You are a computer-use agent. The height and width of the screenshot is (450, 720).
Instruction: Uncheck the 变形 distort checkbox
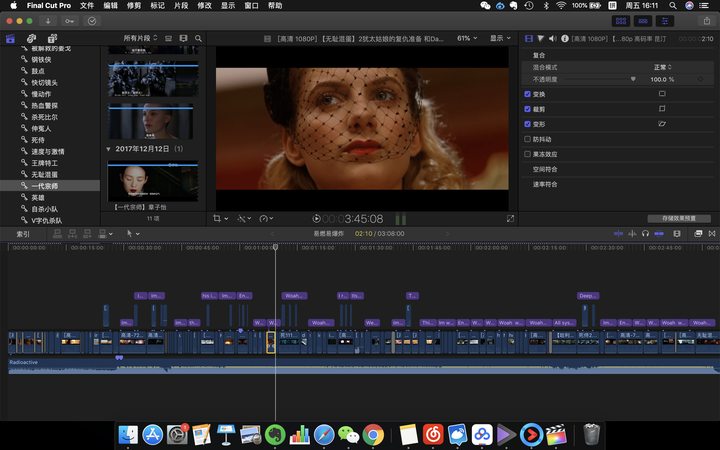[x=527, y=124]
